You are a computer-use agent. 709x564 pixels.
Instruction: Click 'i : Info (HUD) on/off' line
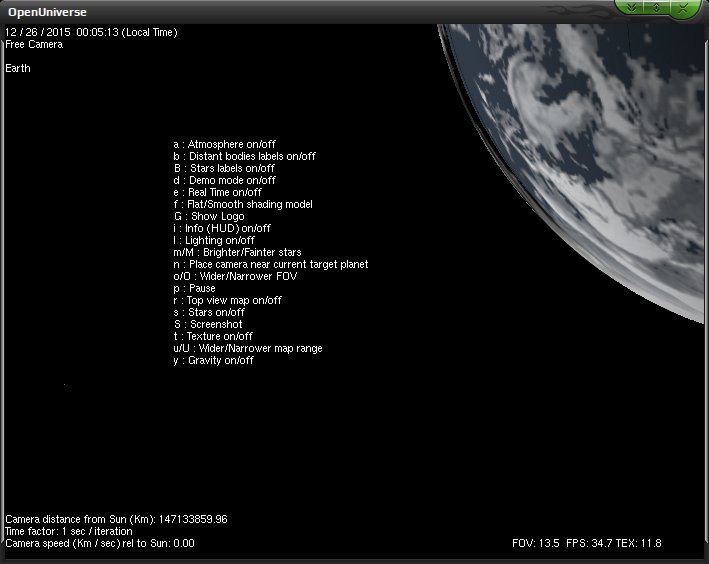tap(222, 228)
